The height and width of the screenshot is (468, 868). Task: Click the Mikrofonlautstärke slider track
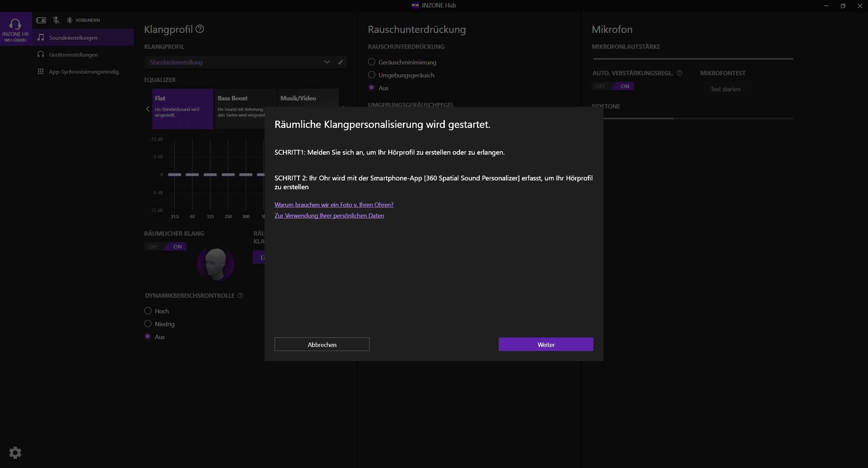pyautogui.click(x=693, y=59)
